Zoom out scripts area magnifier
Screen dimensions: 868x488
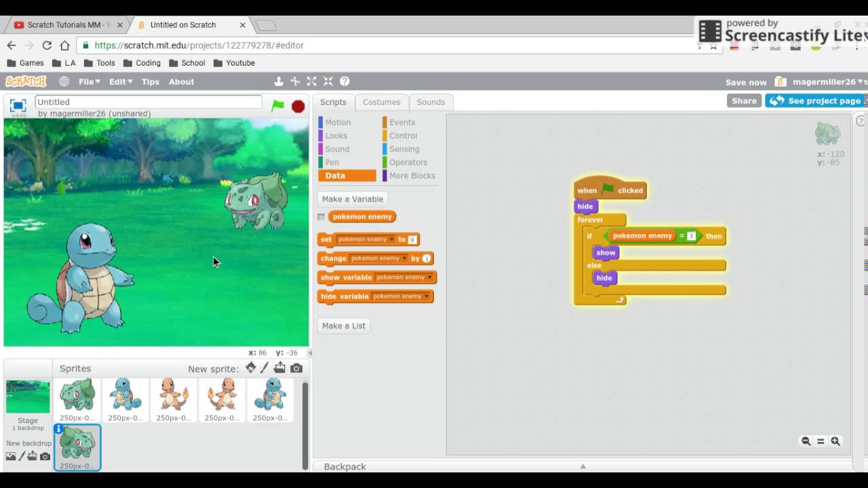pos(806,441)
